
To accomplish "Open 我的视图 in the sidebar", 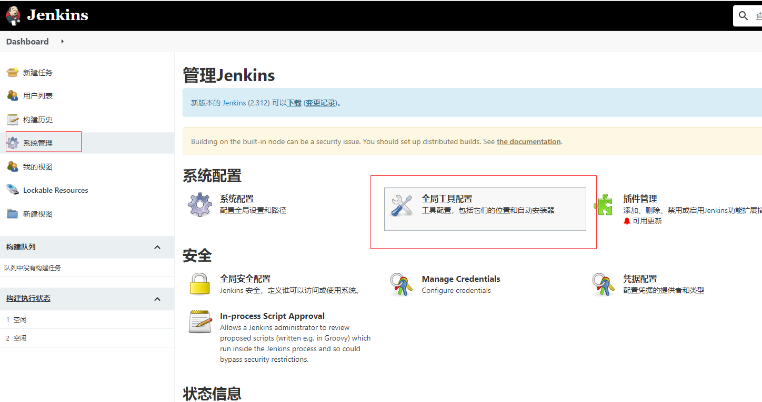I will pos(38,167).
